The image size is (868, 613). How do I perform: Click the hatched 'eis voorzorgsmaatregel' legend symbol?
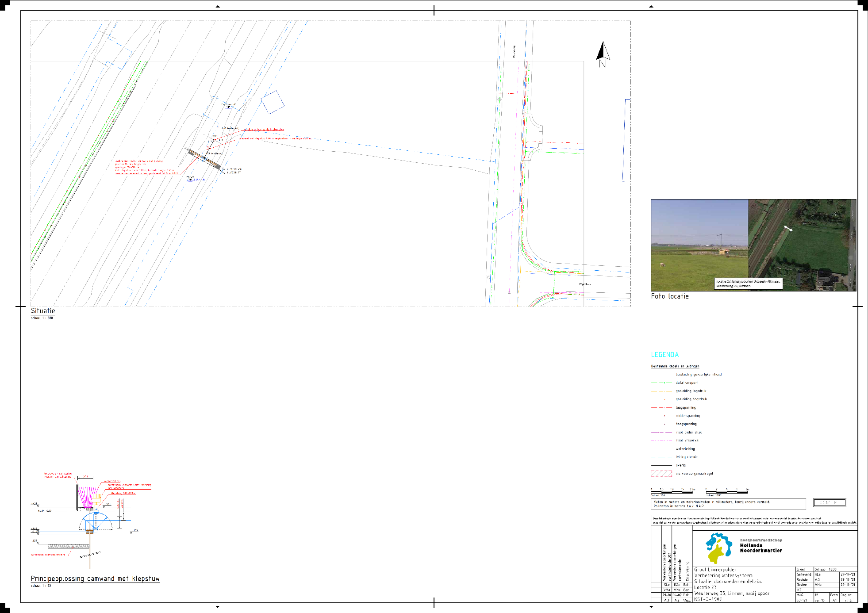click(661, 474)
